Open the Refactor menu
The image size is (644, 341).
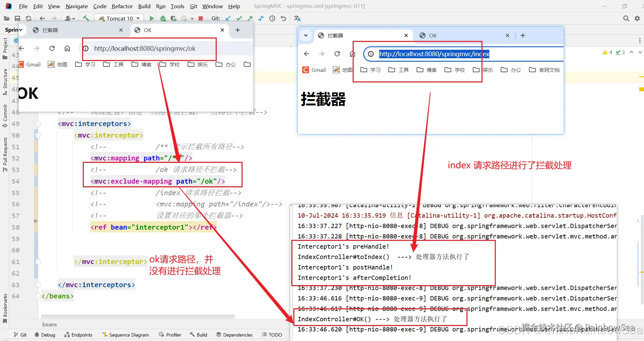122,6
